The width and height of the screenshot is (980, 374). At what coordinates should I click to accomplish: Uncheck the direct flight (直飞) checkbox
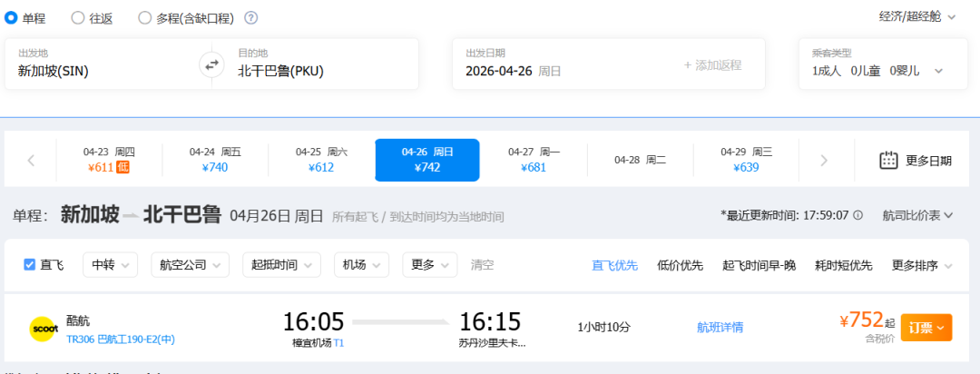[x=30, y=265]
